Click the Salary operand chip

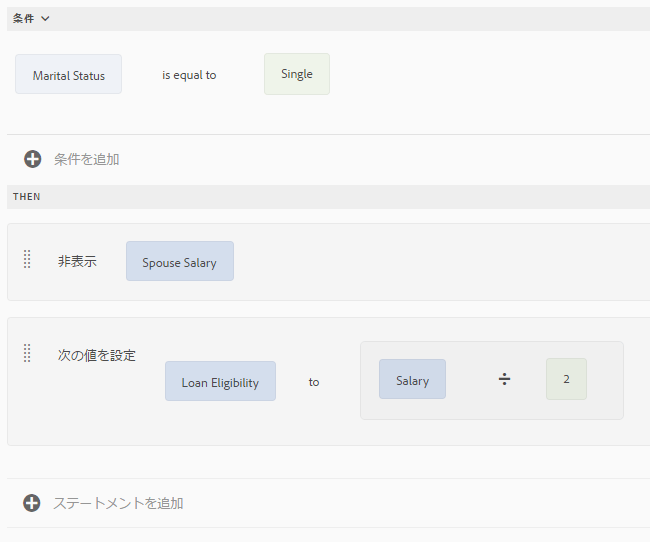[x=412, y=379]
